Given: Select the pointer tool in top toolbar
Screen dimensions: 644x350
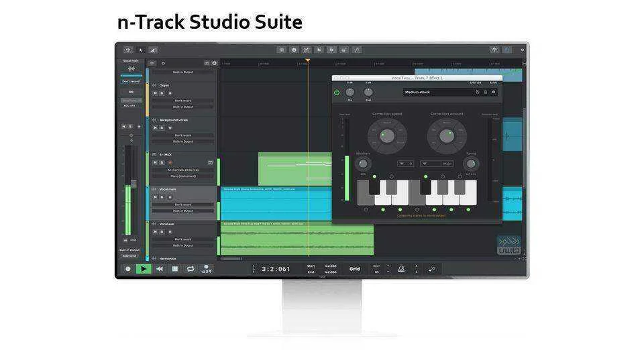Looking at the screenshot, I should pos(141,50).
